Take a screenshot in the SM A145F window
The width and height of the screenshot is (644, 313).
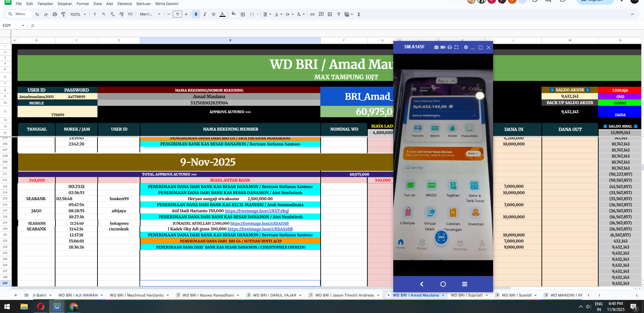[x=436, y=47]
